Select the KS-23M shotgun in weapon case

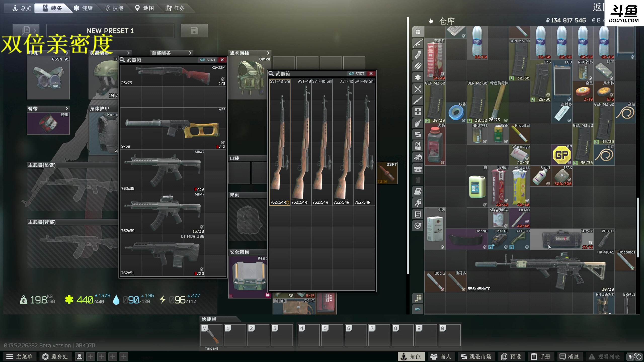point(173,76)
